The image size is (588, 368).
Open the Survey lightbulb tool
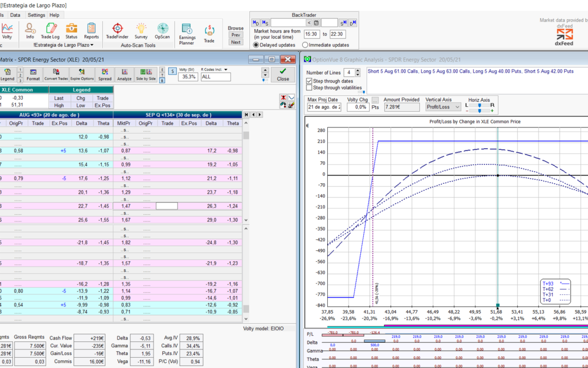pyautogui.click(x=141, y=31)
